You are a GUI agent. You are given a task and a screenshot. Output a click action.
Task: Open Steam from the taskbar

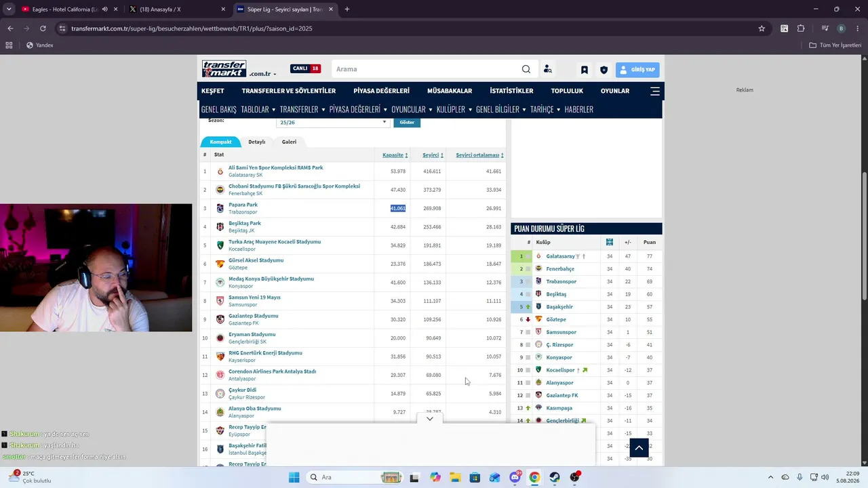pyautogui.click(x=555, y=477)
